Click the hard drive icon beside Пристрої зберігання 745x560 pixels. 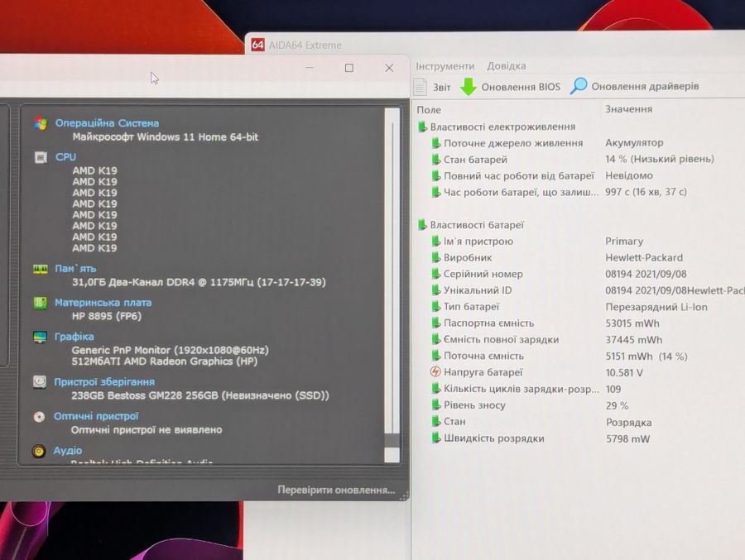point(40,382)
